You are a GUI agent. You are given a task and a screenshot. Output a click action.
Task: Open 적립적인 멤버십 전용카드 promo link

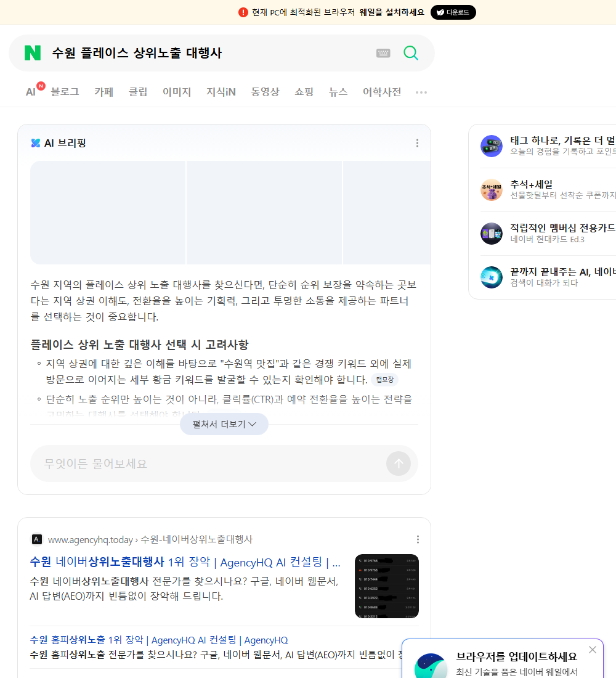pos(562,228)
